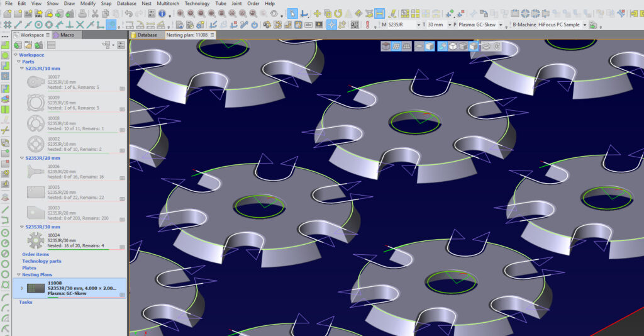Open the Tasks link
Image resolution: width=644 pixels, height=336 pixels.
[x=25, y=302]
